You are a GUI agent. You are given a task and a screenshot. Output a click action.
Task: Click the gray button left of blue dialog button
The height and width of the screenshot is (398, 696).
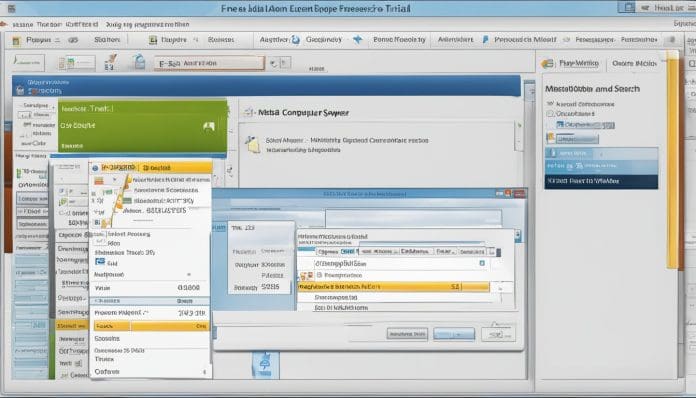pyautogui.click(x=407, y=334)
